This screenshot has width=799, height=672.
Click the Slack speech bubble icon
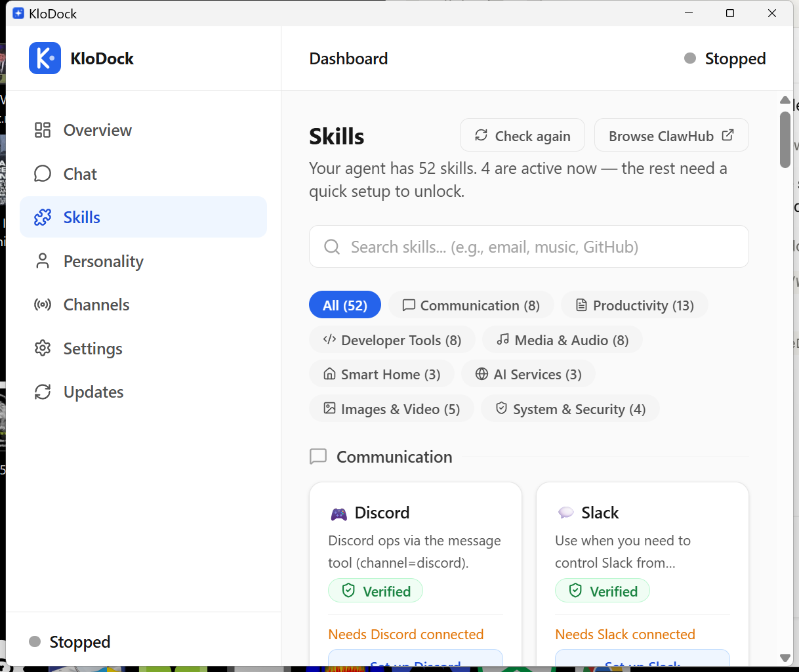(565, 513)
